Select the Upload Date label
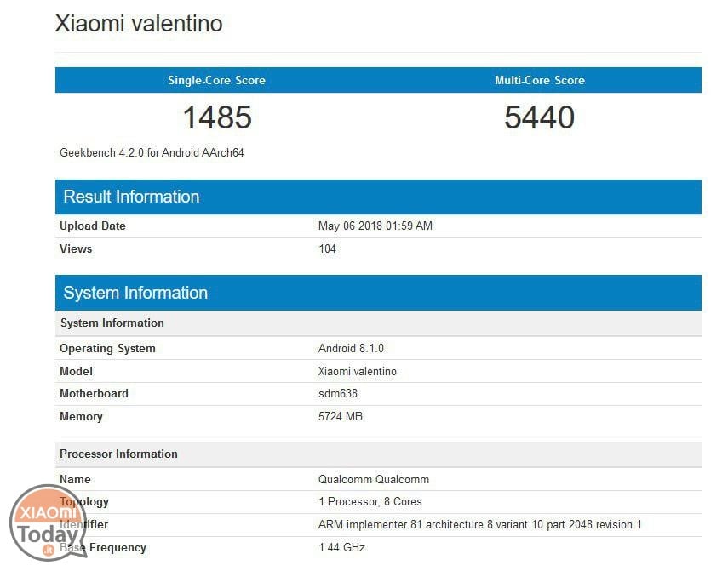Viewport: 728px width, 571px height. click(x=93, y=226)
